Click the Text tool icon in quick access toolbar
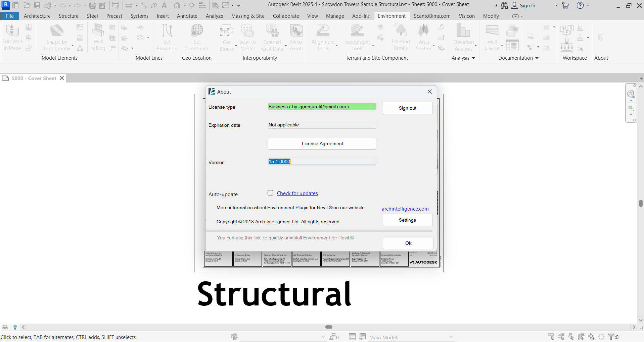 click(x=164, y=5)
